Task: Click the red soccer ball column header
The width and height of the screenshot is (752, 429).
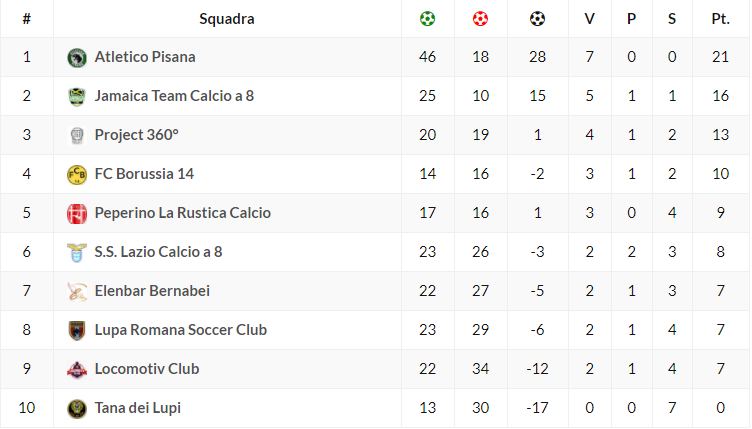Action: pyautogui.click(x=481, y=19)
